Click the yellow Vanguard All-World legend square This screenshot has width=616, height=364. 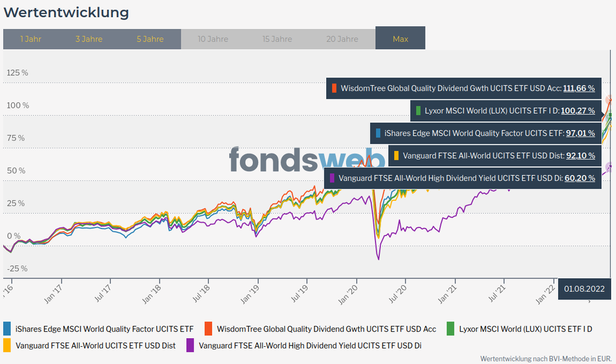pyautogui.click(x=7, y=346)
